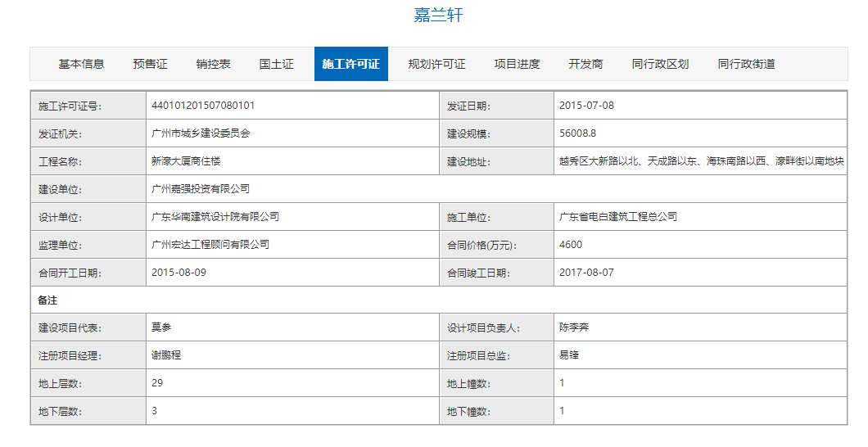
Task: Select the 国土证 tab
Action: tap(276, 64)
